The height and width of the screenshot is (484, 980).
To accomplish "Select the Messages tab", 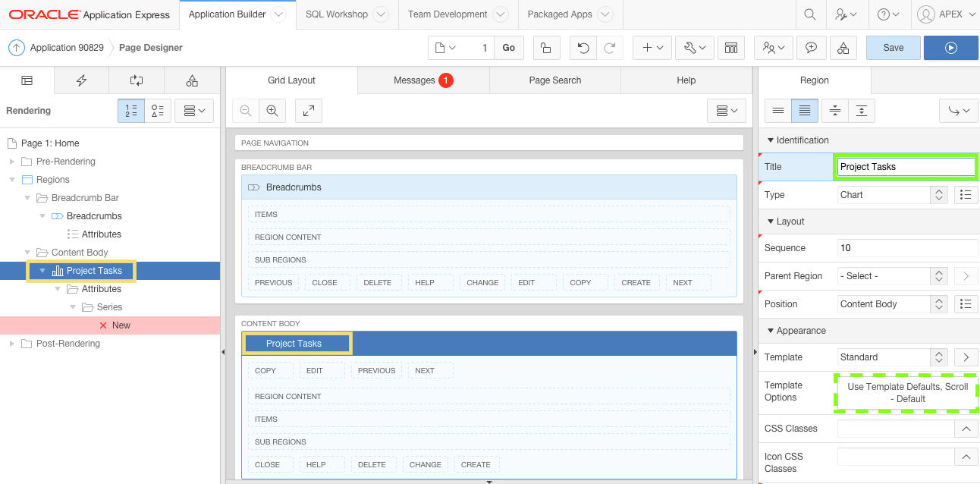I will point(423,80).
